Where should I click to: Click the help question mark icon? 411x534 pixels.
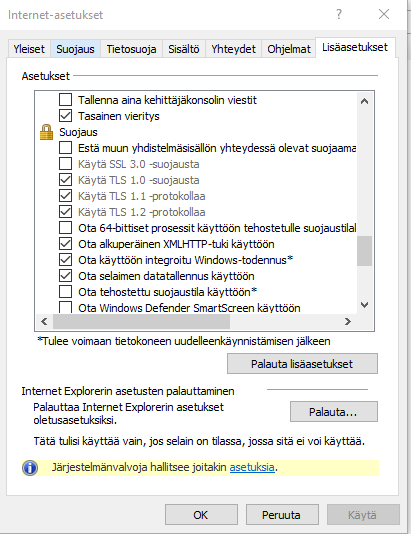click(339, 14)
